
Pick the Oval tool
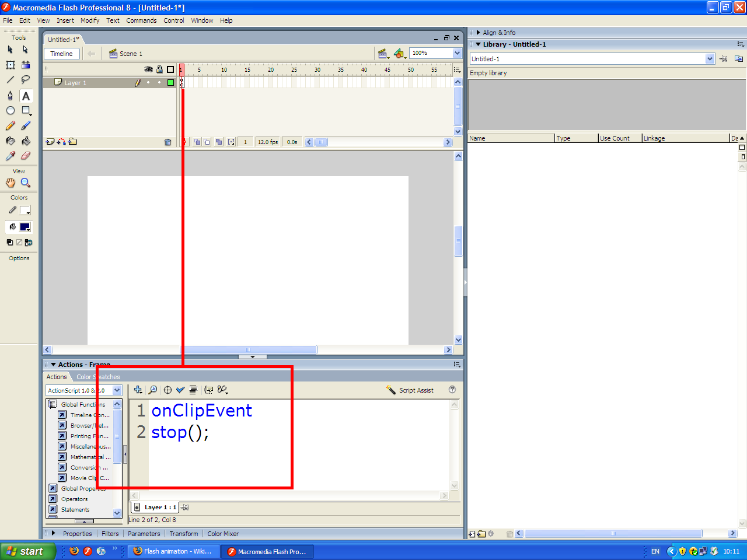(11, 111)
